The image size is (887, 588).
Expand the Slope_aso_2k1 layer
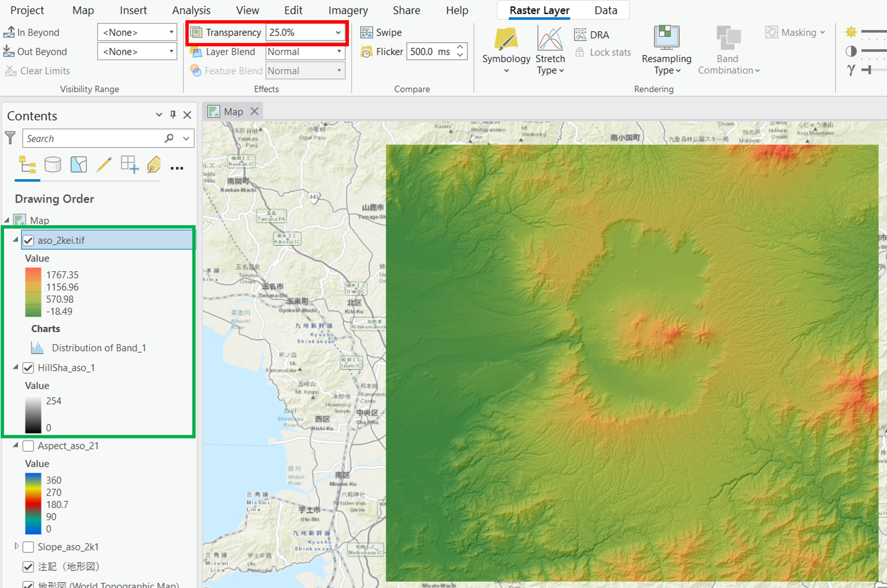click(16, 546)
